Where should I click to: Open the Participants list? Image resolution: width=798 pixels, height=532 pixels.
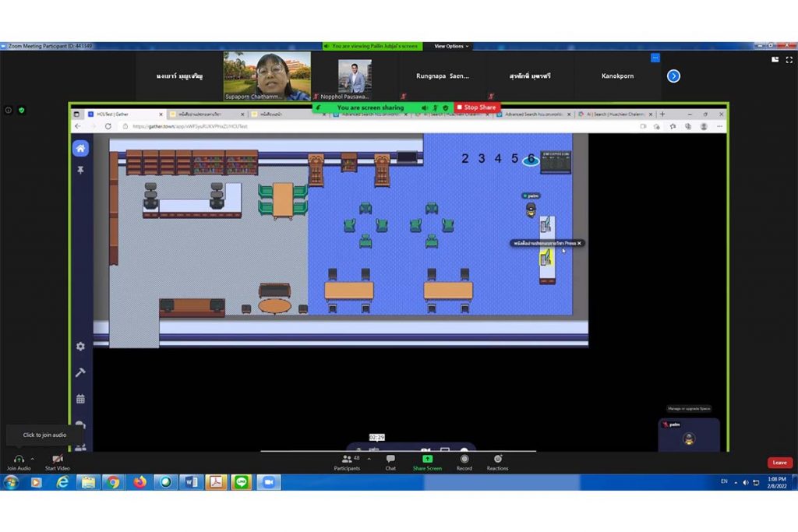347,462
